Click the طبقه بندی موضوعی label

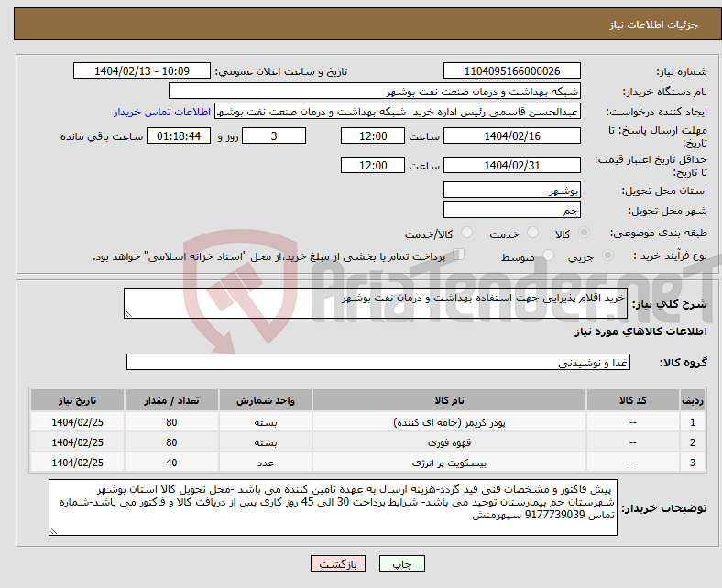(659, 234)
